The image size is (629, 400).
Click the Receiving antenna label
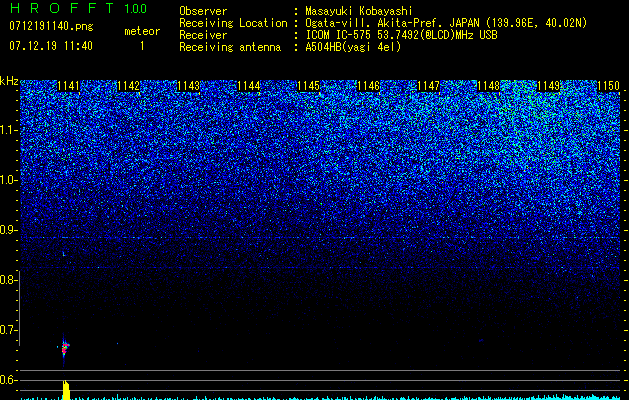230,47
